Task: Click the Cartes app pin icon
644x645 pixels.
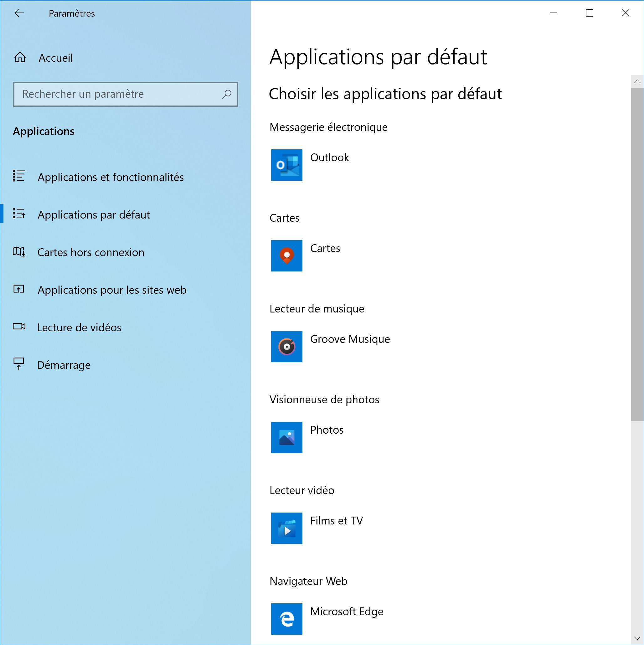Action: 286,256
